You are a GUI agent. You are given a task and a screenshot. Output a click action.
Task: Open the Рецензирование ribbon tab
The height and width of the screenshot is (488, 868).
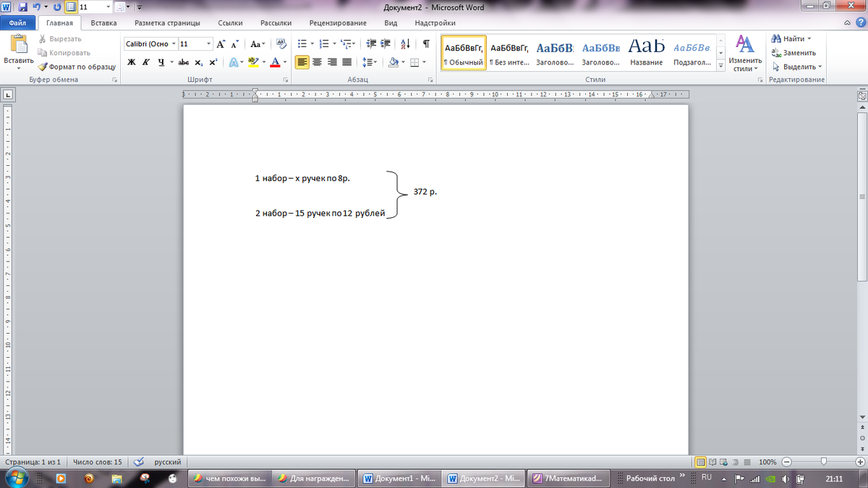tap(338, 23)
